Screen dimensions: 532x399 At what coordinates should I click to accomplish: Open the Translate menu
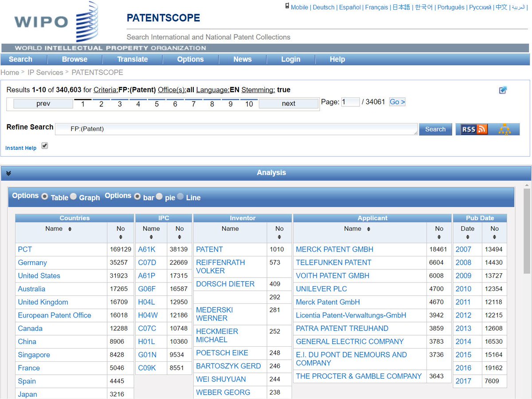[133, 59]
